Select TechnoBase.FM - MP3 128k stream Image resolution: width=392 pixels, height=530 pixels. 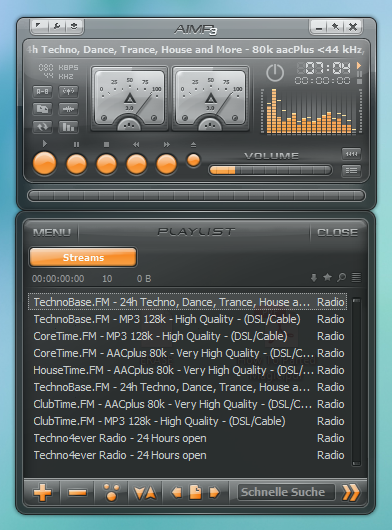pyautogui.click(x=189, y=319)
